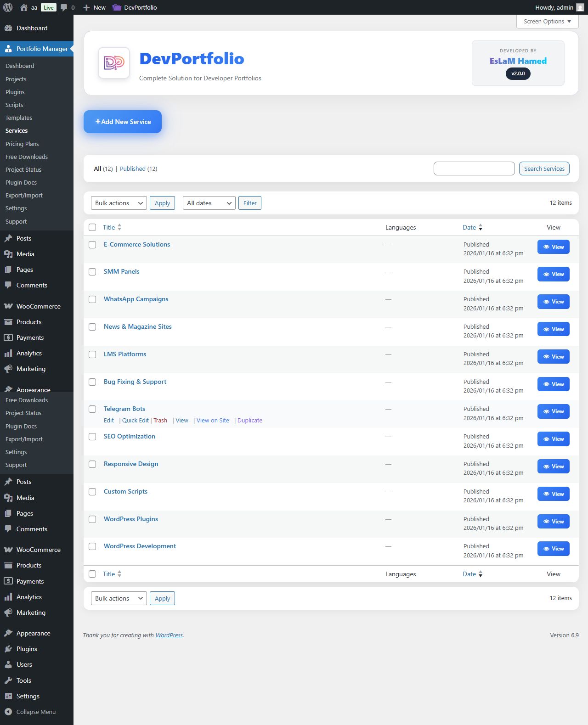Image resolution: width=588 pixels, height=725 pixels.
Task: Click the admin avatar next to Howdy
Action: pos(580,7)
